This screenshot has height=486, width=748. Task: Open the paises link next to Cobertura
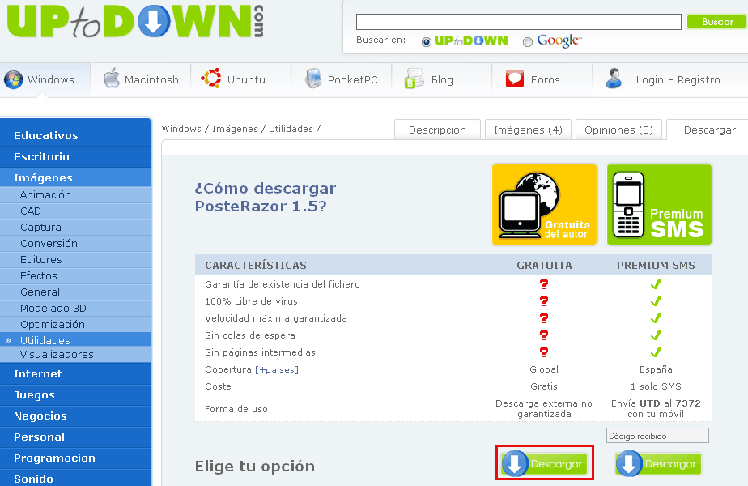(x=277, y=370)
